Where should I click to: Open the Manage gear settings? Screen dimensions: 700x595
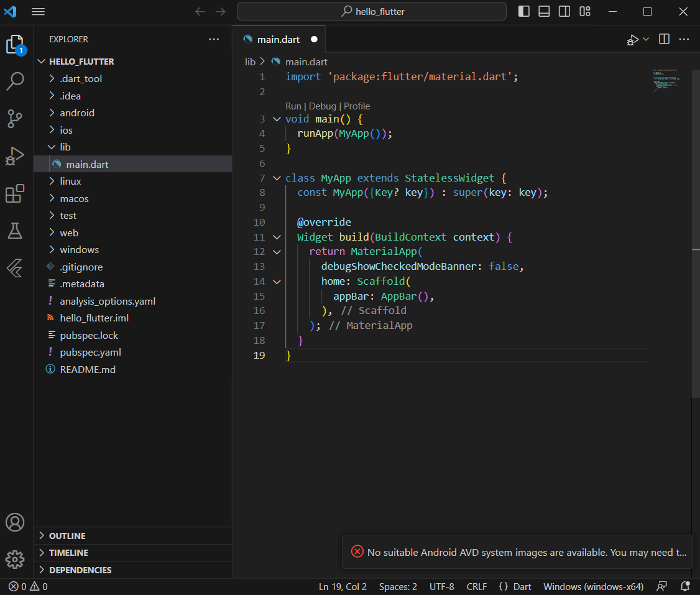[x=15, y=560]
